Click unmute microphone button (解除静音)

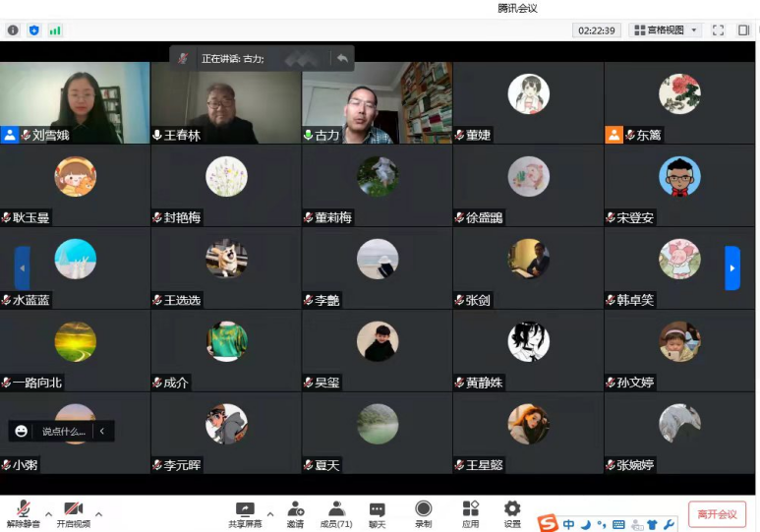point(23,513)
